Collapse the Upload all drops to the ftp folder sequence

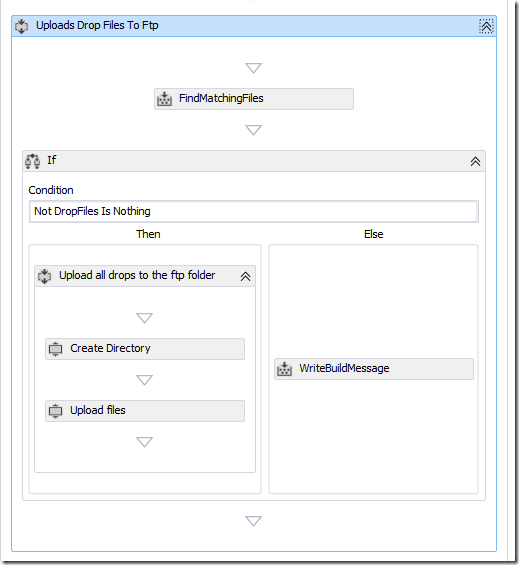pos(245,276)
